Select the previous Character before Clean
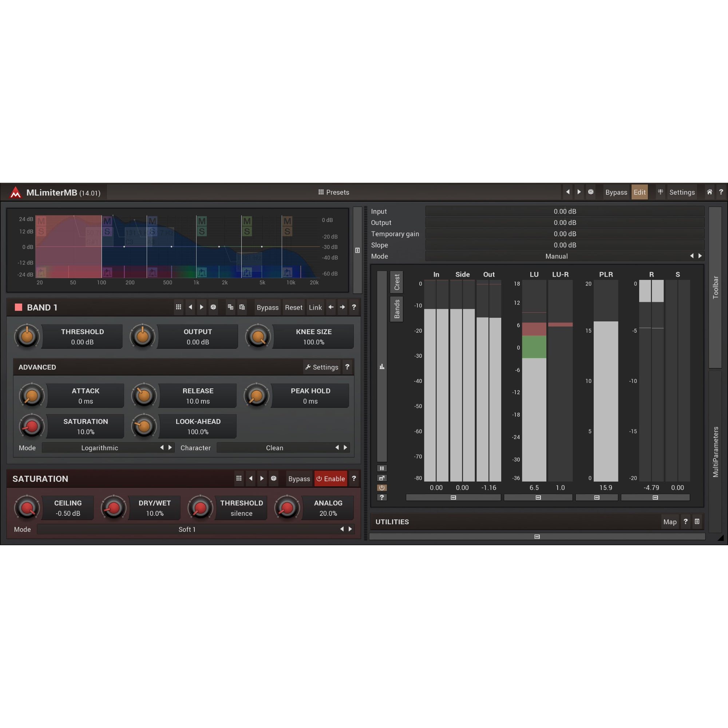728x728 pixels. coord(337,448)
